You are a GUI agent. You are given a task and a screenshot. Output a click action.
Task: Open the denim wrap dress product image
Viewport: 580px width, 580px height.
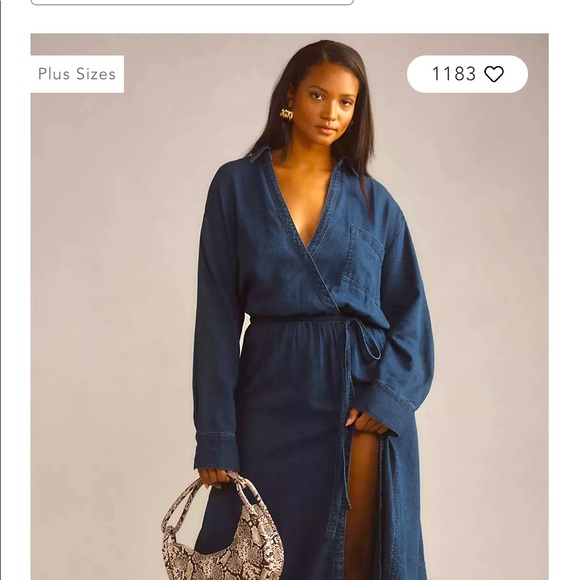(x=289, y=307)
